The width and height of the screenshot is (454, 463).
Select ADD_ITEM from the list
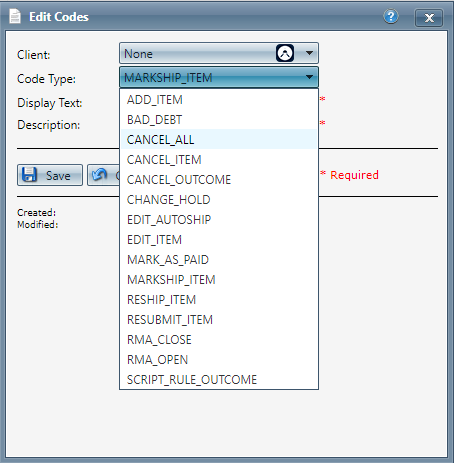click(x=219, y=100)
